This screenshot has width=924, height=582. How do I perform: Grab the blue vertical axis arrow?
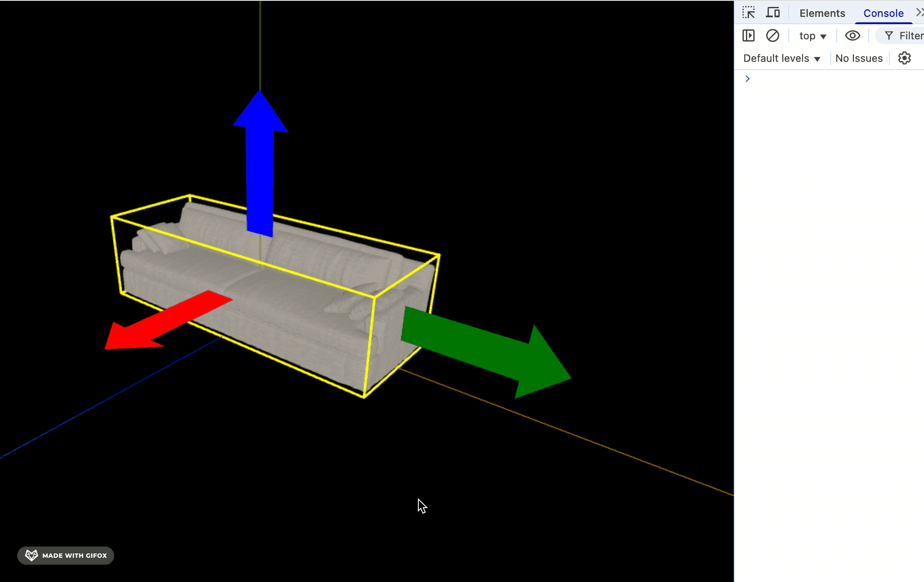[260, 163]
